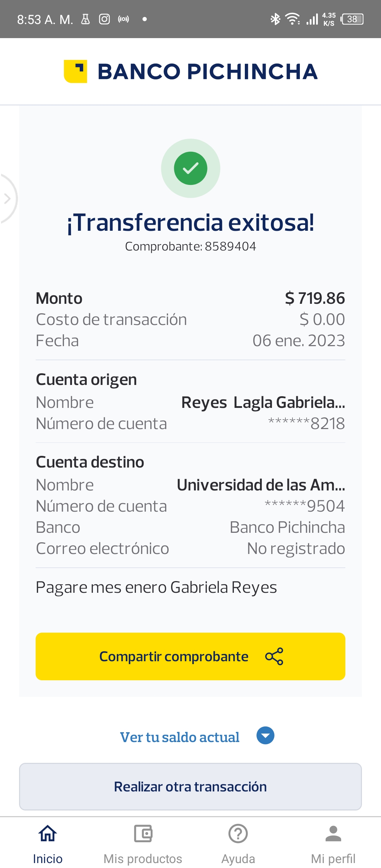Tap the Mi perfil person icon
Image resolution: width=381 pixels, height=868 pixels.
(333, 834)
